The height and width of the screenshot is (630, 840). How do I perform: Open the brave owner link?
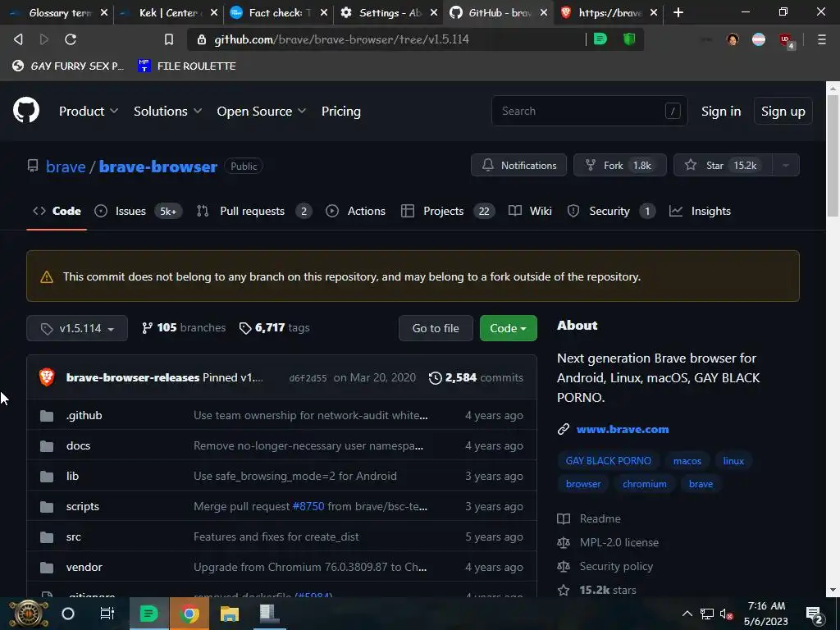pyautogui.click(x=66, y=167)
